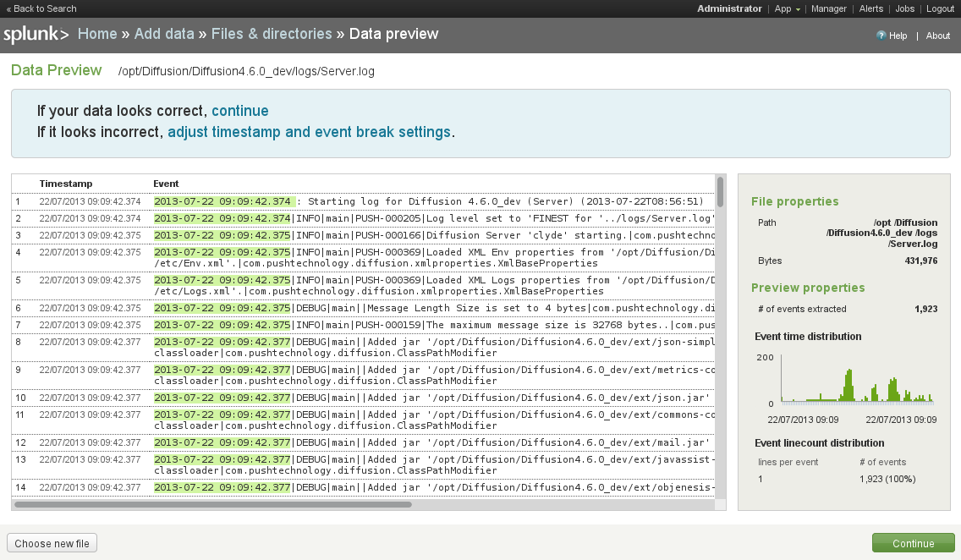Image resolution: width=961 pixels, height=560 pixels.
Task: Open the Alerts menu item
Action: tap(870, 8)
